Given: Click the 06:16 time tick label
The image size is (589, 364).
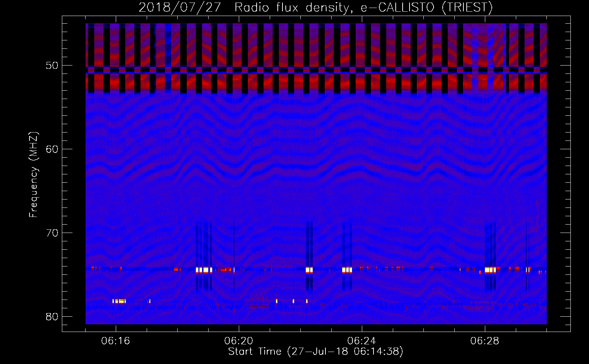Looking at the screenshot, I should (x=115, y=341).
